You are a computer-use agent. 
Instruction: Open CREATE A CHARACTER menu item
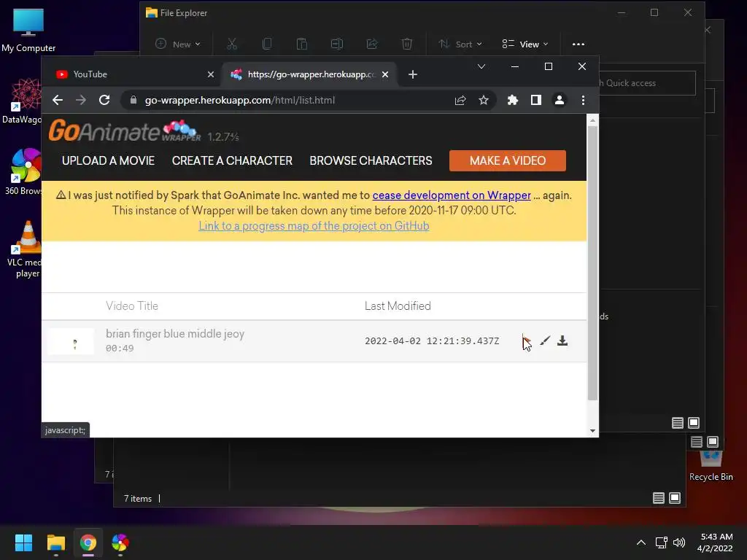click(232, 160)
